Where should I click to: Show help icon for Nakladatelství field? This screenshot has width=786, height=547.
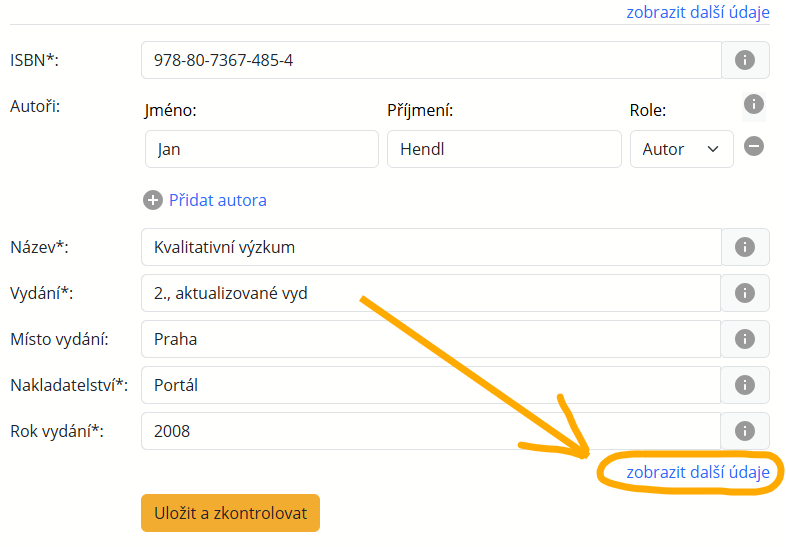[744, 385]
